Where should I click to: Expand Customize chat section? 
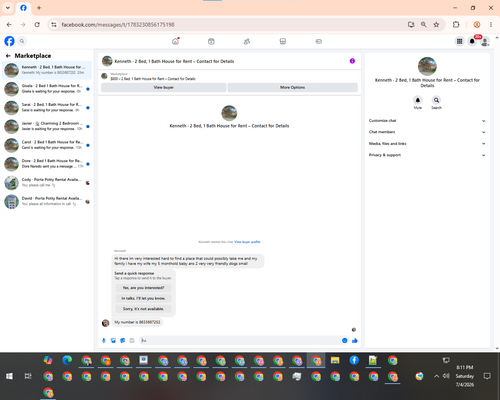(427, 121)
